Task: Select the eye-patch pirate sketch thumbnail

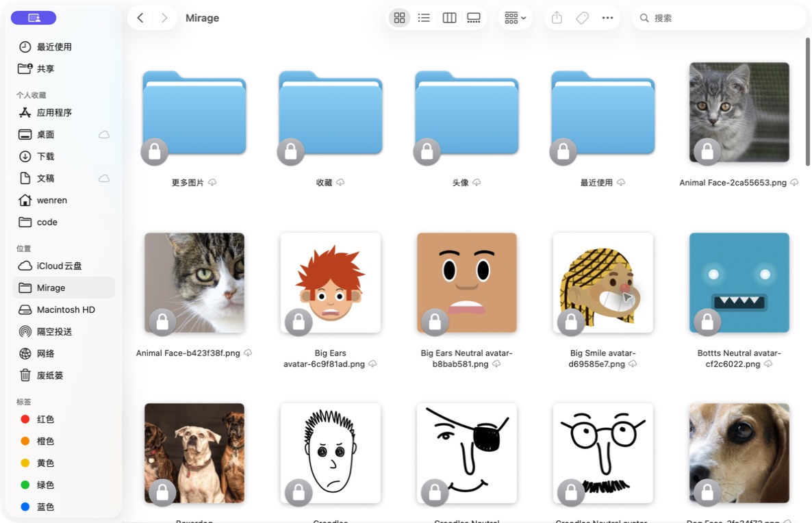Action: tap(466, 453)
